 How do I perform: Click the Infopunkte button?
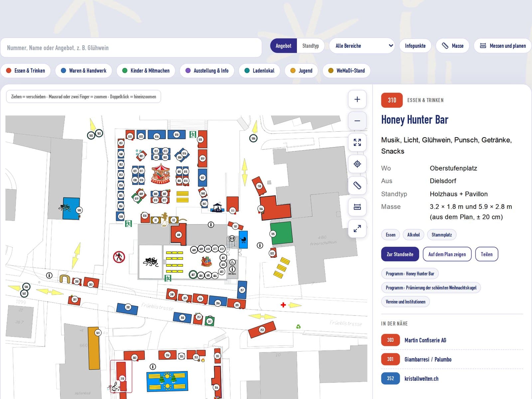(415, 46)
